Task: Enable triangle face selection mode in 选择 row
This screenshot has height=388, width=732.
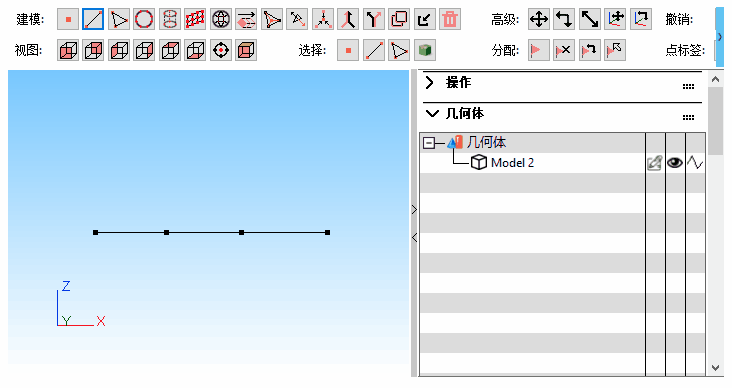Action: (399, 50)
